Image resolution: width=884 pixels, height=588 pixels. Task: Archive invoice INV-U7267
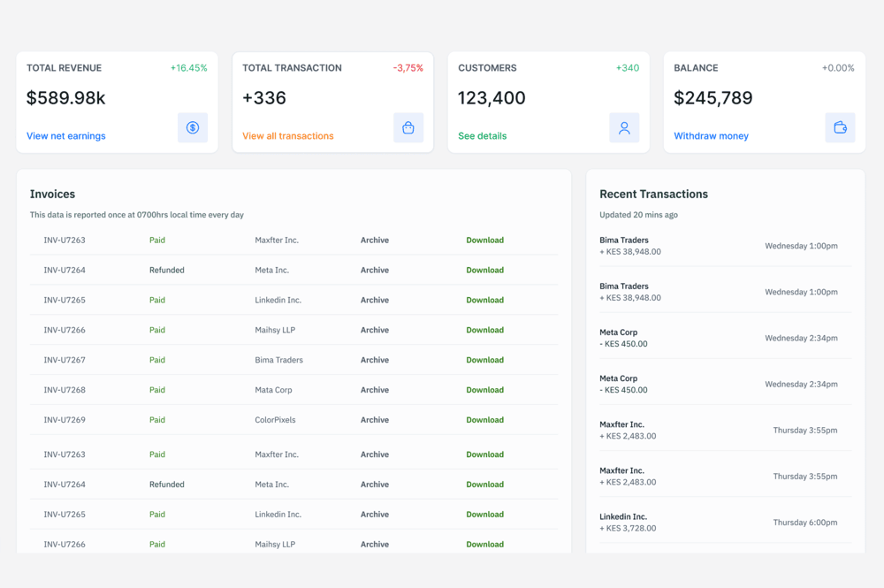click(374, 360)
